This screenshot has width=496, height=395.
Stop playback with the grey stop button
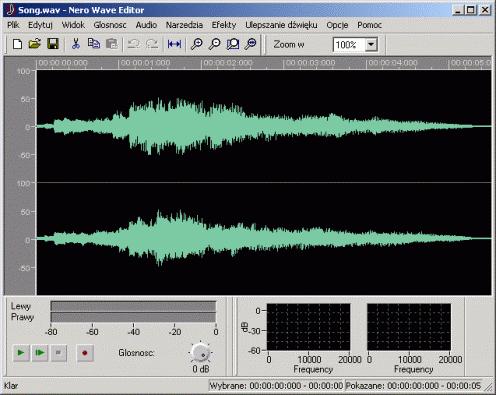[x=58, y=353]
